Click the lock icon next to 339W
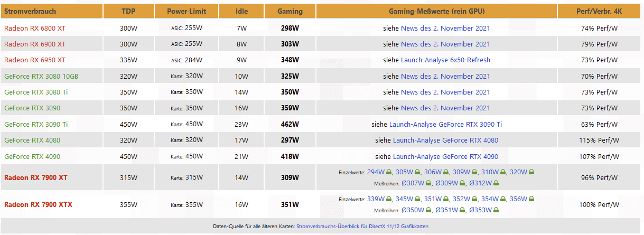The width and height of the screenshot is (644, 235). pyautogui.click(x=389, y=199)
